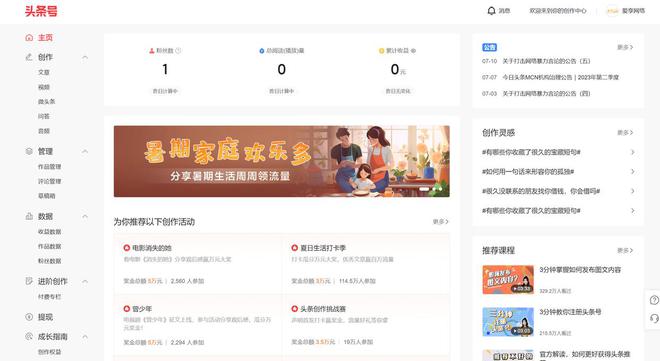The image size is (660, 361).
Task: Click the banner carousel indicator dots
Action: [431, 189]
